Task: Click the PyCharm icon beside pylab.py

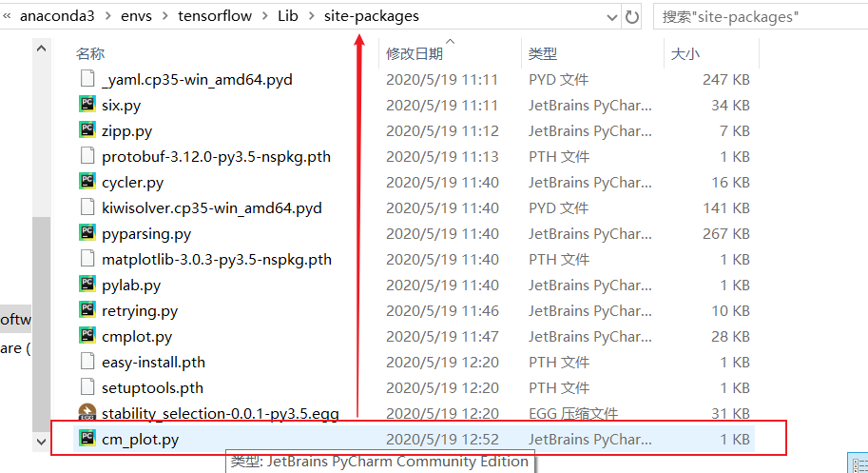Action: 87,285
